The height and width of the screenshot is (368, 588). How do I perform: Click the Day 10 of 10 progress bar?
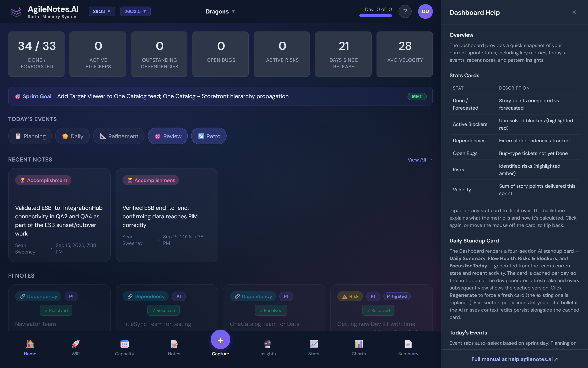(376, 15)
